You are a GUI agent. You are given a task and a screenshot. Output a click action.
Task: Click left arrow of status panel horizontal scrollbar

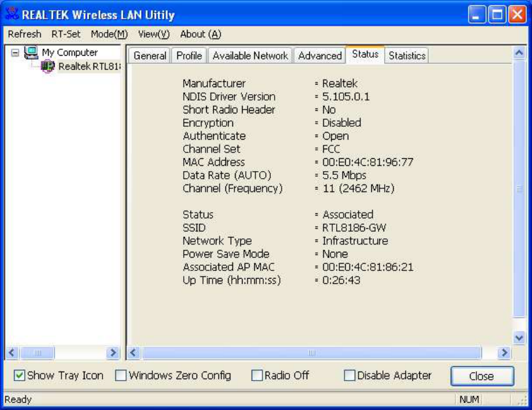click(133, 352)
